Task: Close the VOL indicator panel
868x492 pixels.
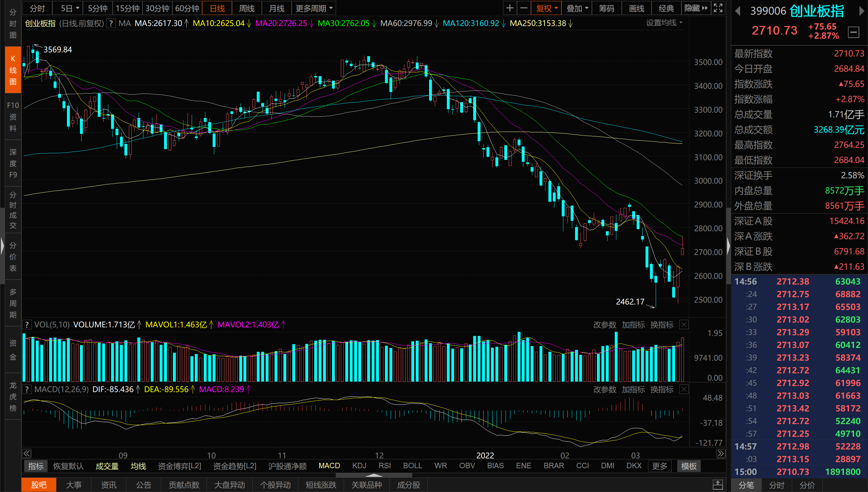Action: pyautogui.click(x=684, y=325)
